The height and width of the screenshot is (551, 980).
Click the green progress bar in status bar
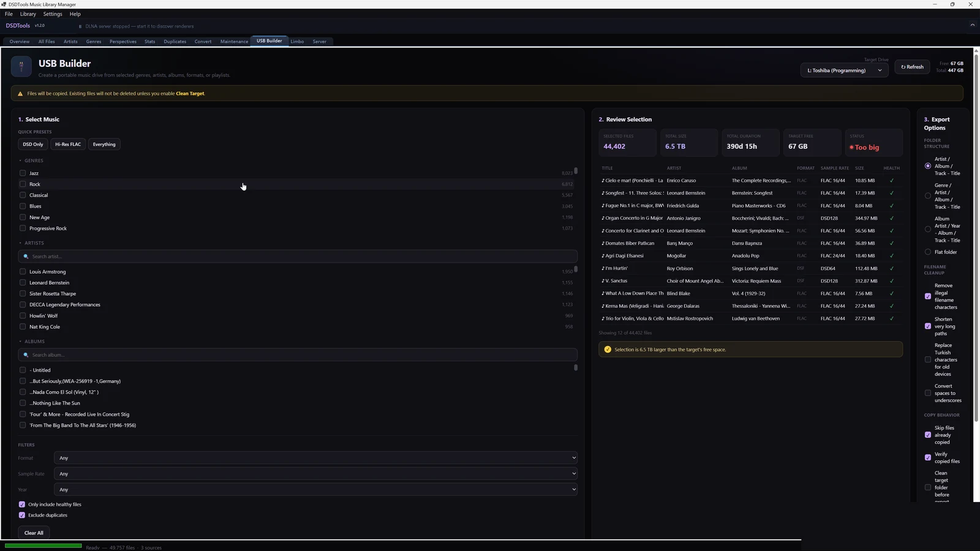pos(43,545)
